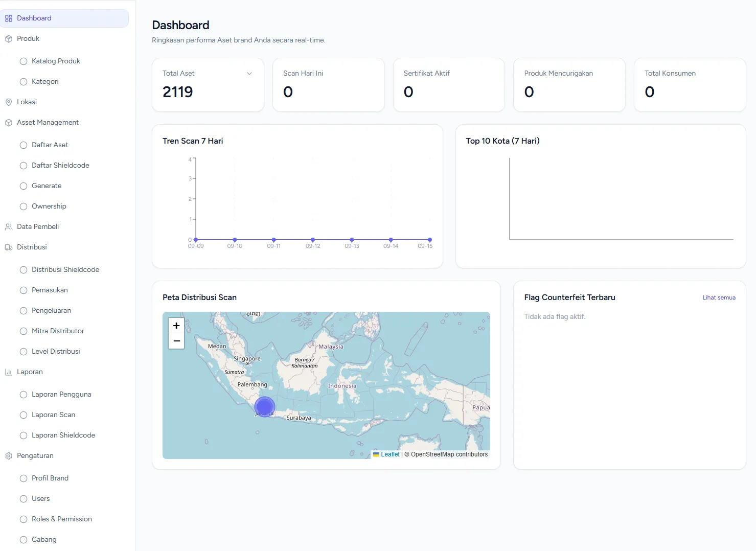Click the Produk Mencurigakan card
The image size is (756, 551).
tap(569, 85)
